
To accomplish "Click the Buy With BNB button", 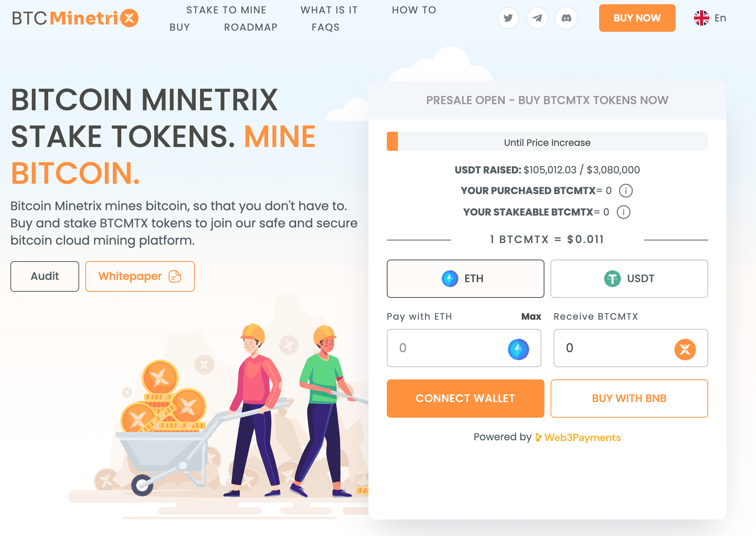I will click(x=629, y=398).
